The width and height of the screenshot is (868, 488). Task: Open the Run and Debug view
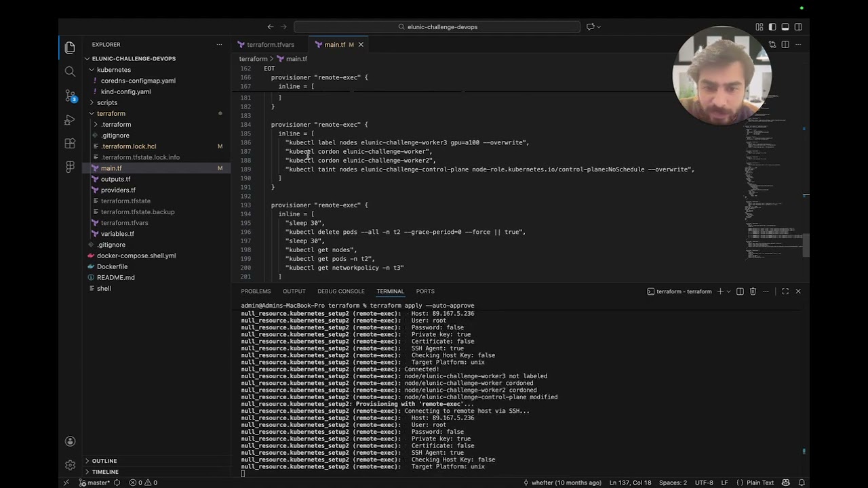70,120
